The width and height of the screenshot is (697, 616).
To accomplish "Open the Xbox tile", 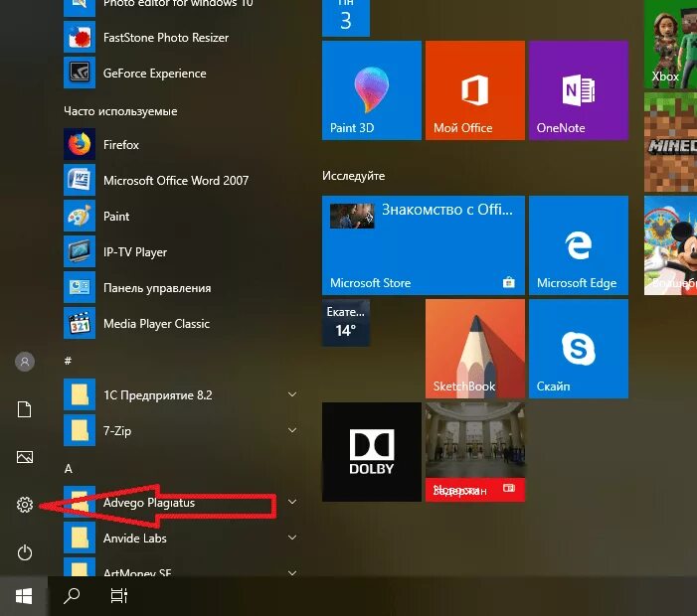I will (670, 44).
